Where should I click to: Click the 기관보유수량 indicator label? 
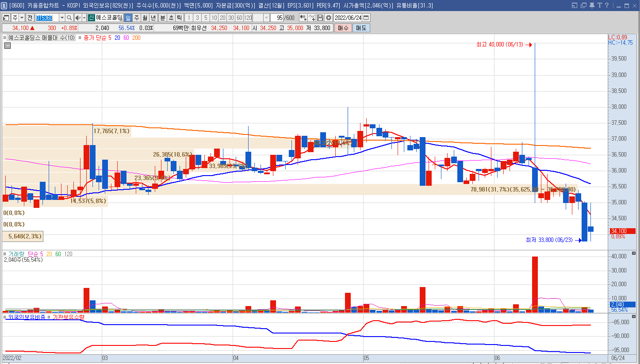point(68,317)
